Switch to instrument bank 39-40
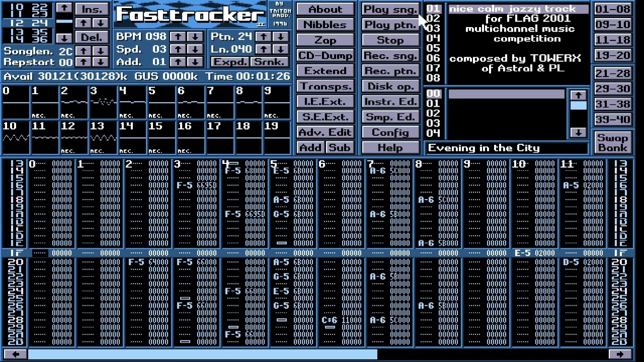The height and width of the screenshot is (362, 644). (x=612, y=120)
